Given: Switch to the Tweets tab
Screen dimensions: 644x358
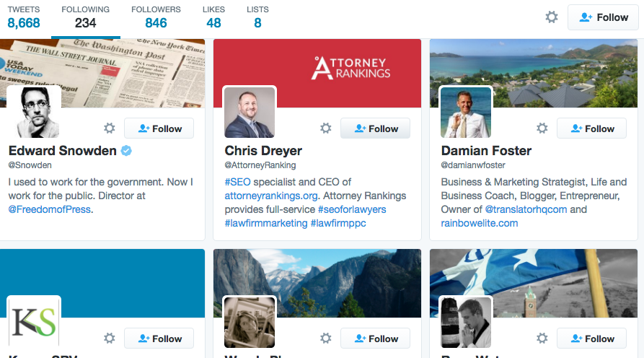Looking at the screenshot, I should coord(24,17).
